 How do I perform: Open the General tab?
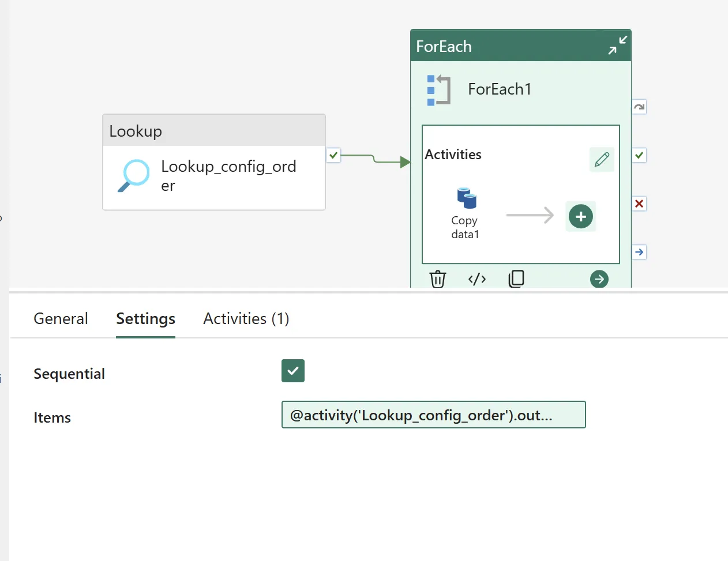tap(61, 319)
